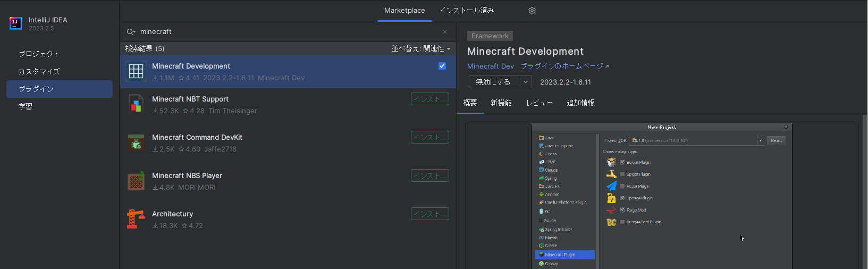This screenshot has width=868, height=269.
Task: Clear the minecraft search text
Action: point(445,32)
